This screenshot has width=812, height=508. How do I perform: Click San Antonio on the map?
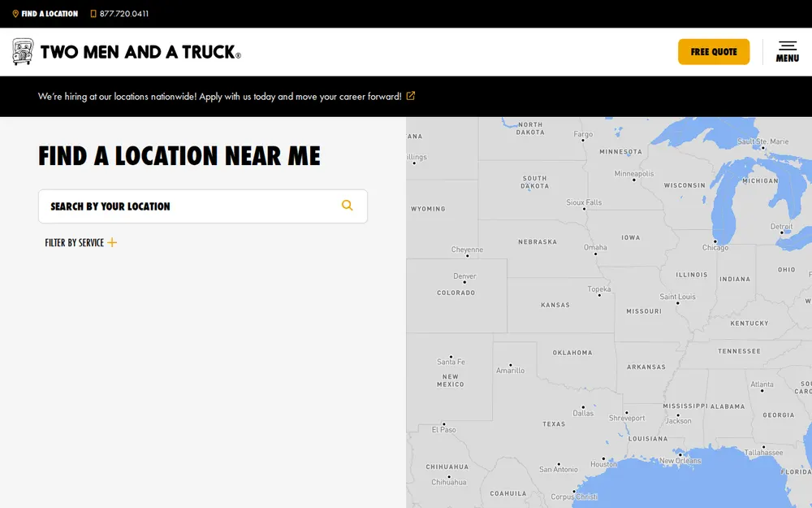pyautogui.click(x=559, y=469)
